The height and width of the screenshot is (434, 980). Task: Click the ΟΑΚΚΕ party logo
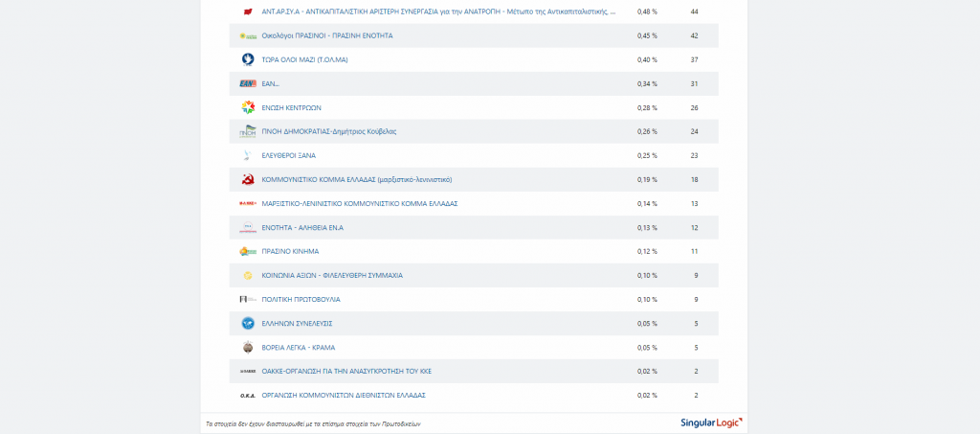[x=248, y=372]
